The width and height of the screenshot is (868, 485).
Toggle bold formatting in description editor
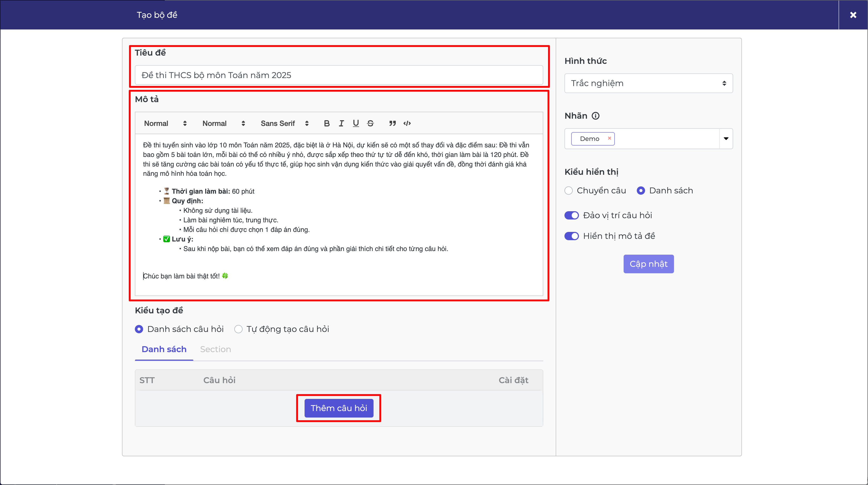pyautogui.click(x=327, y=123)
